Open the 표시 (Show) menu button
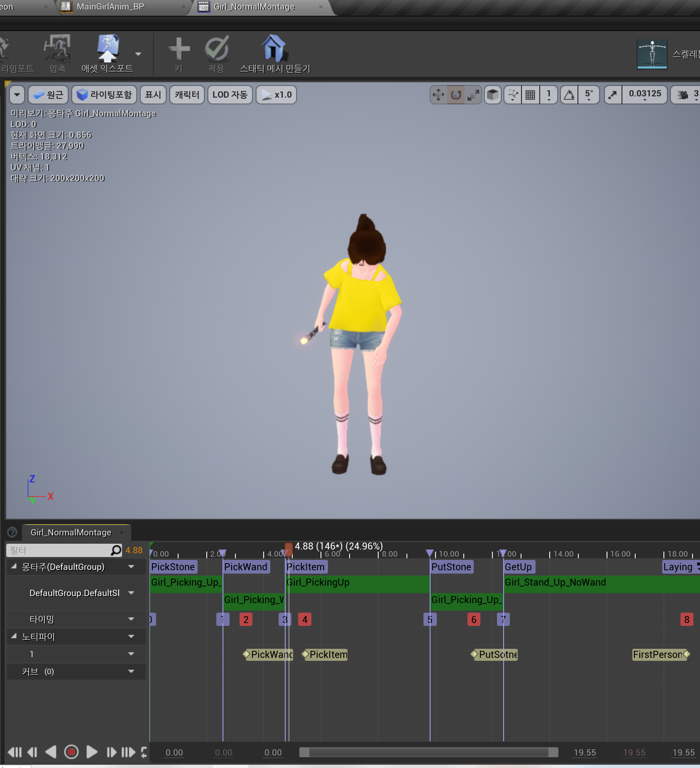 coord(153,95)
